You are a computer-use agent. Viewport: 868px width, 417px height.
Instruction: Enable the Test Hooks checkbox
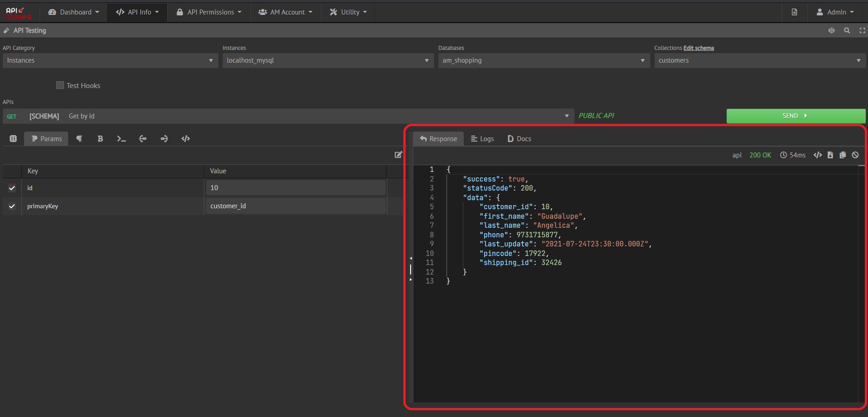[x=60, y=85]
